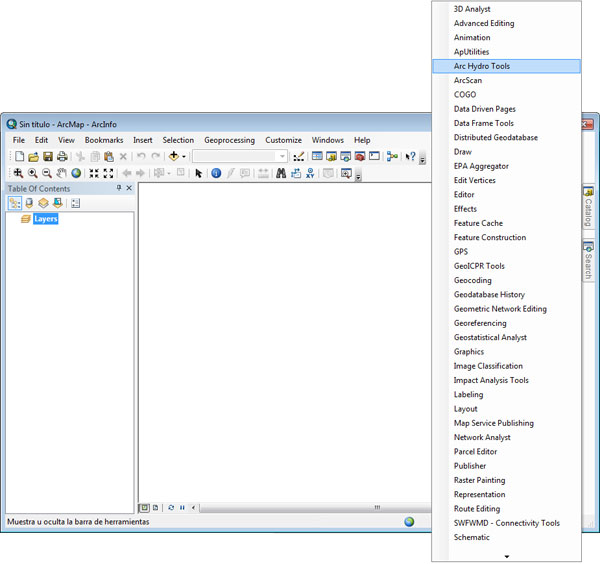Toggle List By Selection in contents
Image resolution: width=600 pixels, height=564 pixels.
click(x=58, y=203)
